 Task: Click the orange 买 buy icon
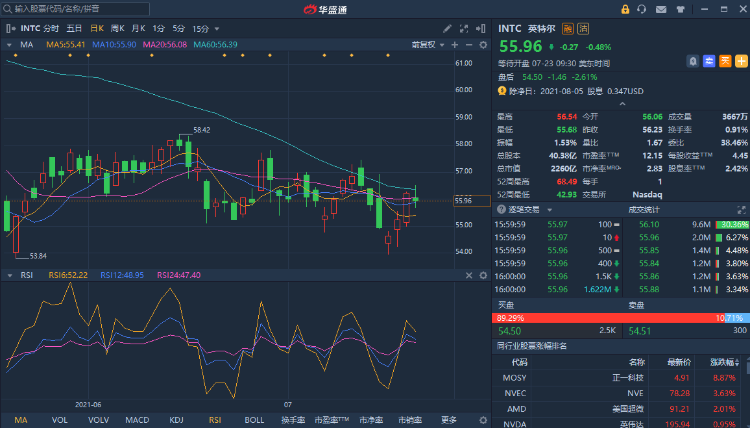pos(725,61)
